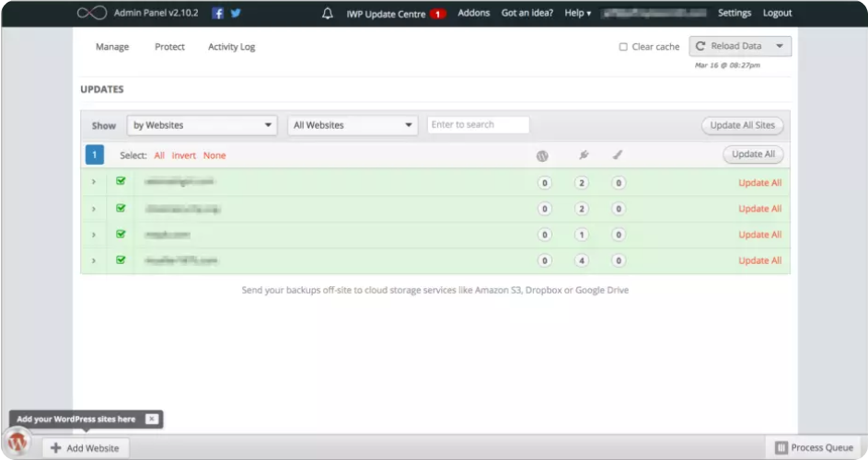Click the Add Website button

coord(86,448)
